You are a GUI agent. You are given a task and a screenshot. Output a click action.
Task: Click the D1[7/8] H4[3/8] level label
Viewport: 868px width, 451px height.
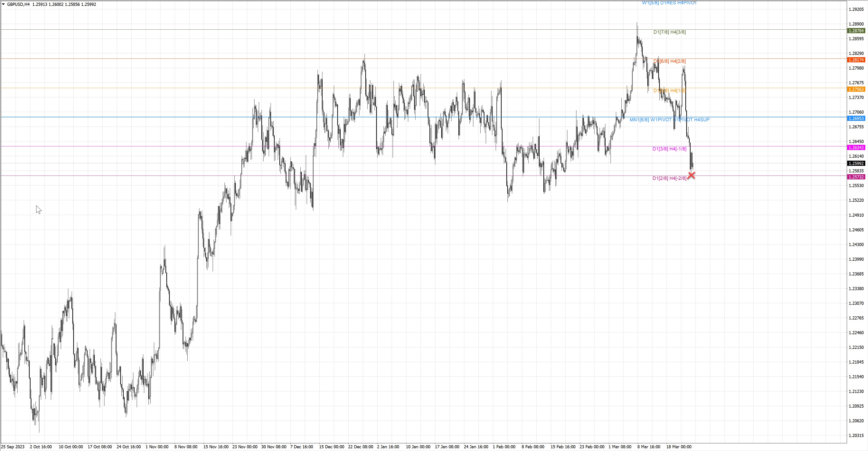pos(669,32)
